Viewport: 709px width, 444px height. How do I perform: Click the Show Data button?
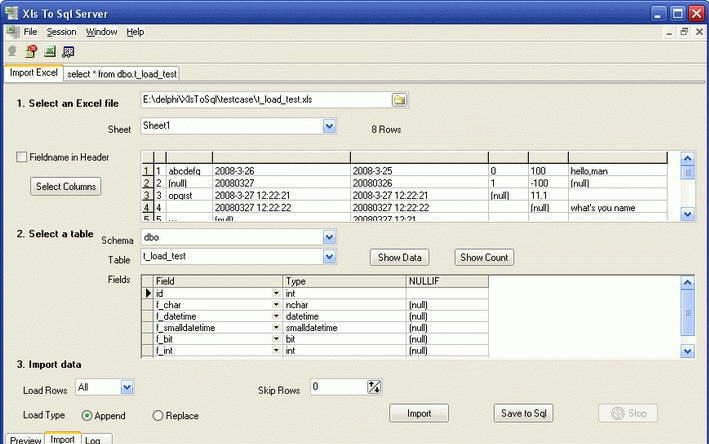(400, 258)
